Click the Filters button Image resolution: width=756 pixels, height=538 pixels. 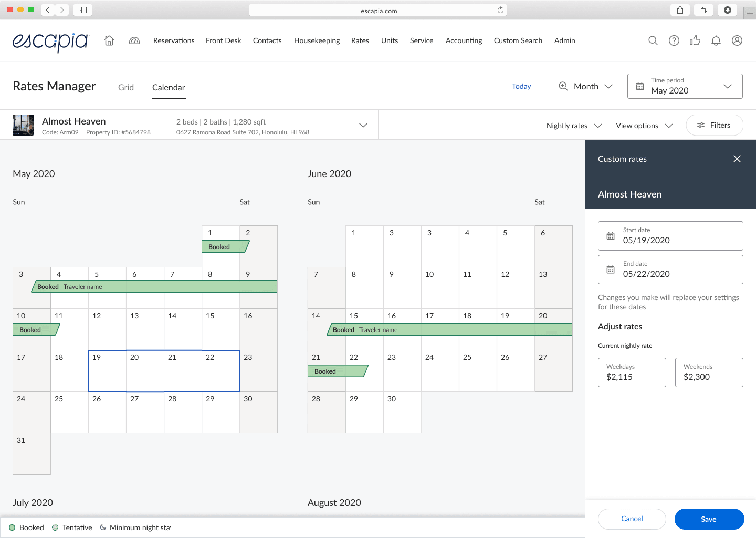[x=715, y=125]
